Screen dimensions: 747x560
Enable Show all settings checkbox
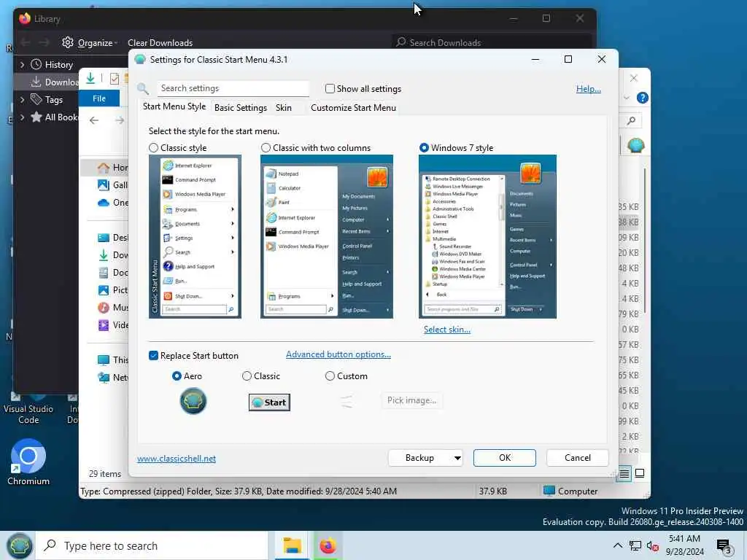330,88
